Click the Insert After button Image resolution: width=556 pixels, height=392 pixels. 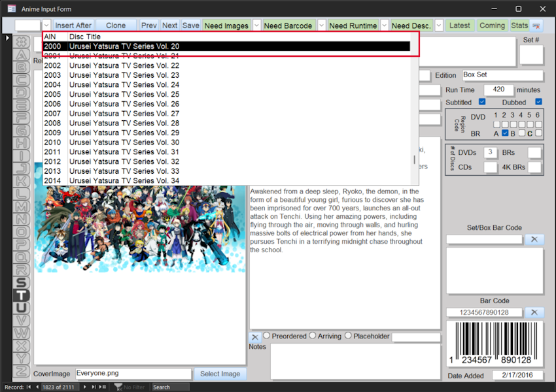73,25
